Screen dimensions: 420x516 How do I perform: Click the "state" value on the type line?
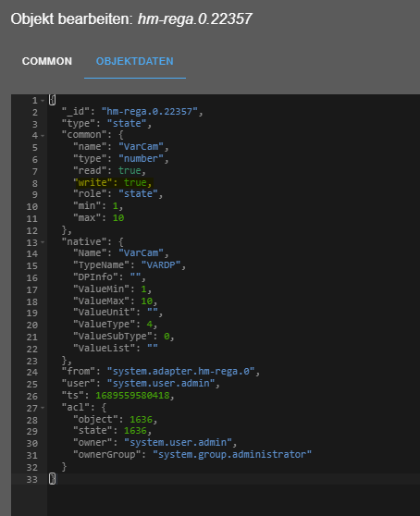(127, 123)
